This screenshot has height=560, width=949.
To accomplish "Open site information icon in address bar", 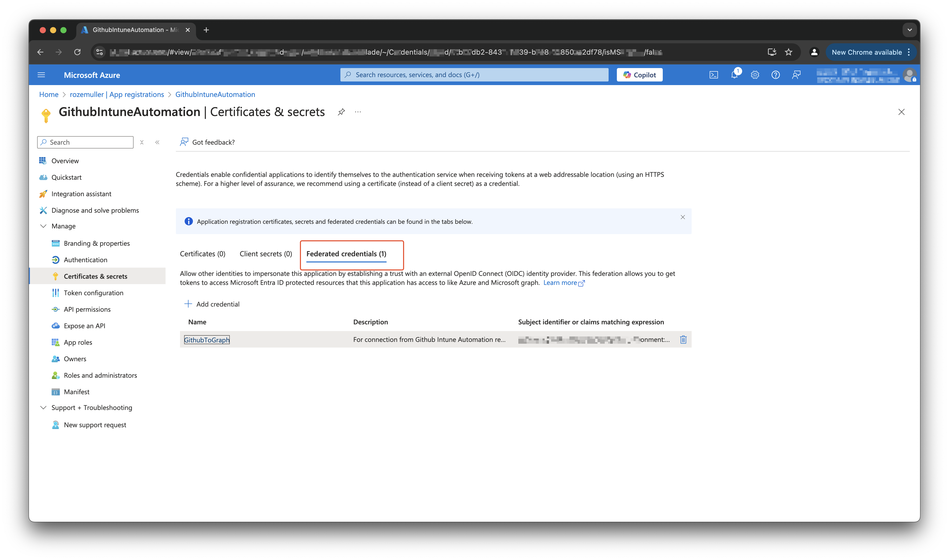I will pos(100,52).
